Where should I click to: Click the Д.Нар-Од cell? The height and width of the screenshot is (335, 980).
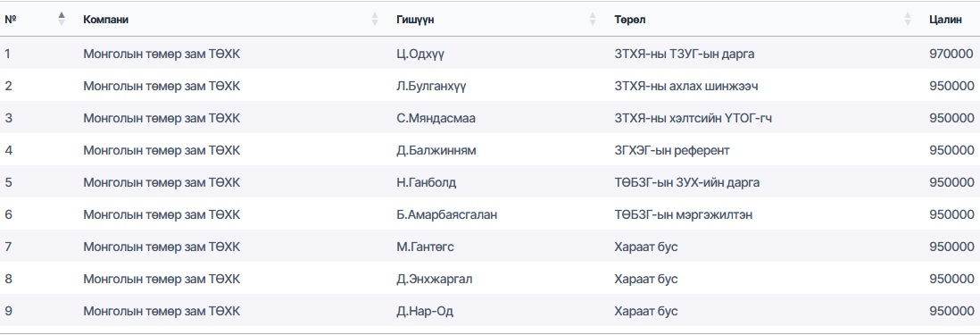(424, 311)
